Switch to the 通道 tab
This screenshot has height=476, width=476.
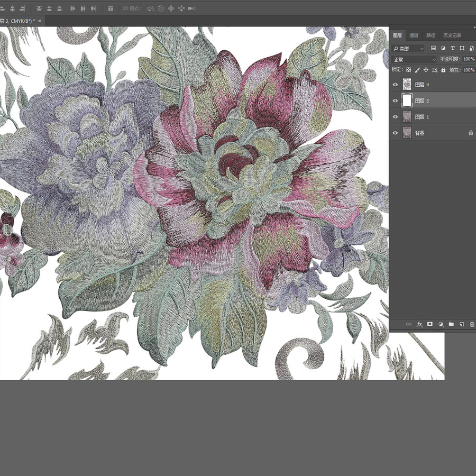pyautogui.click(x=414, y=35)
